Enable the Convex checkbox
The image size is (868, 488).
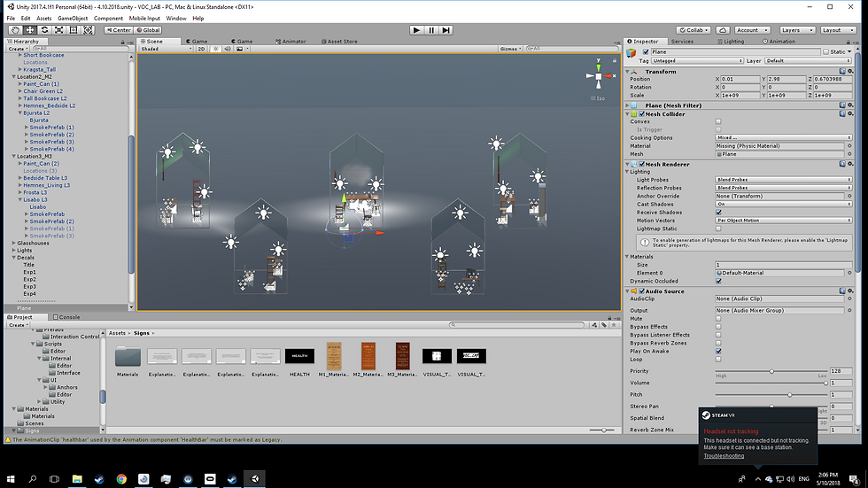(x=718, y=121)
